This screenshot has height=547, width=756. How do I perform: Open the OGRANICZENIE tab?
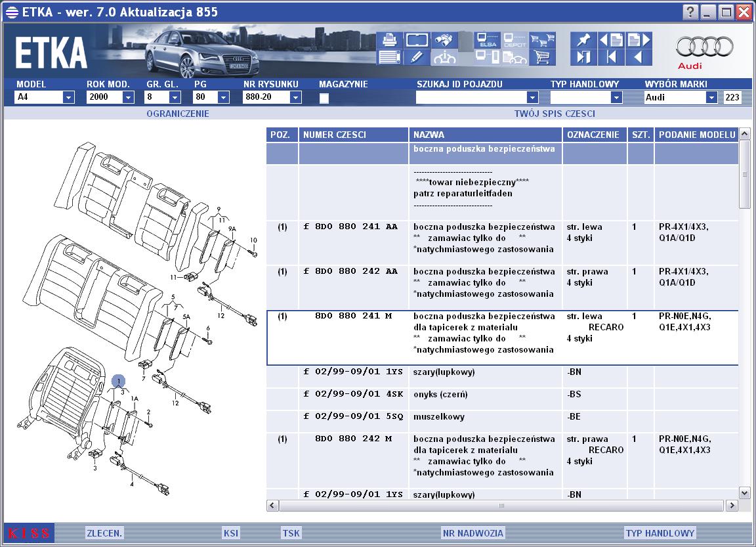click(178, 114)
